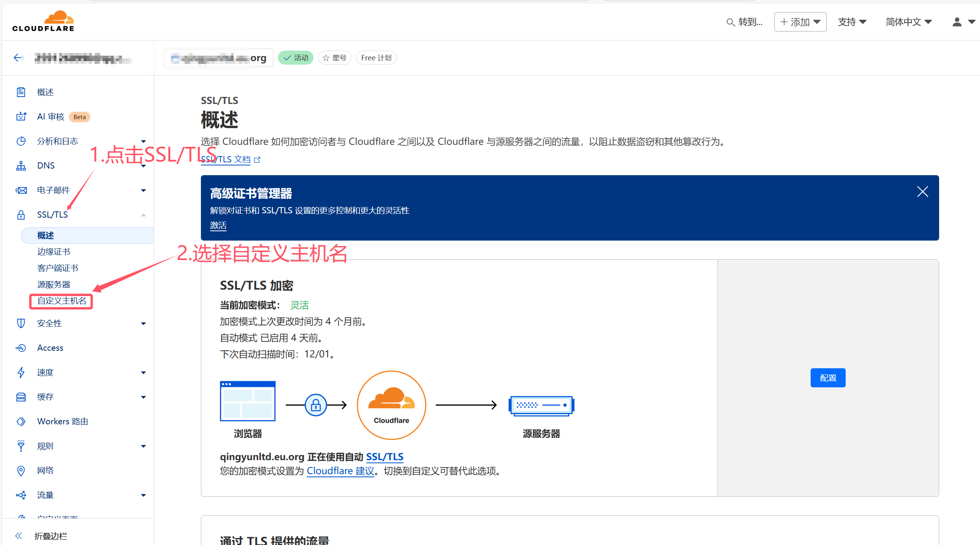Expand the 电子邮件 section arrow
The height and width of the screenshot is (545, 980).
click(x=143, y=190)
